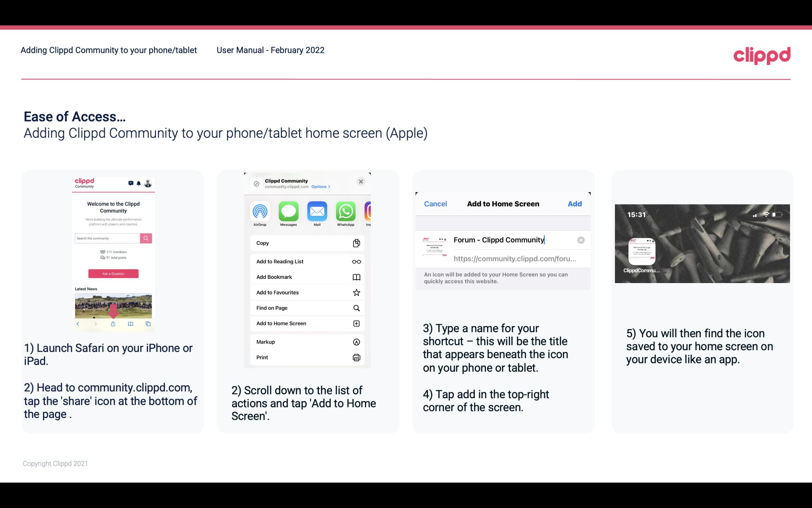Click the Copy action icon
The image size is (812, 508).
356,243
